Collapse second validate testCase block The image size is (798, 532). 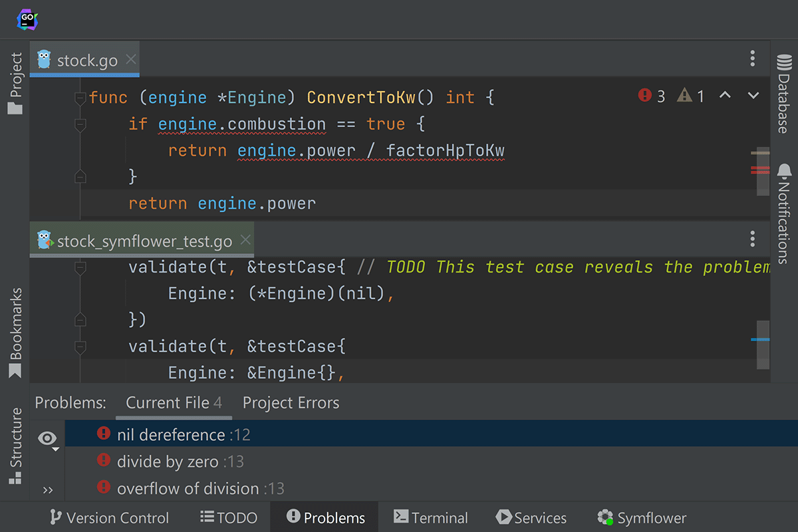click(x=80, y=347)
